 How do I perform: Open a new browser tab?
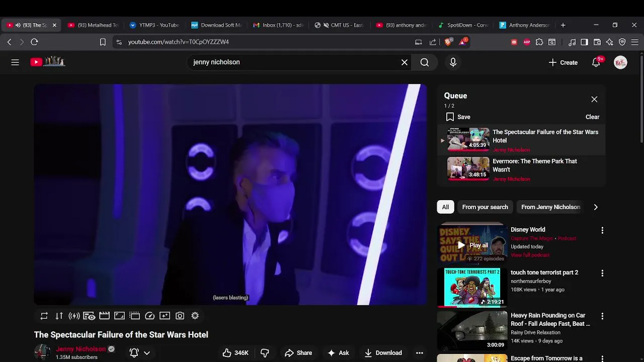click(563, 25)
